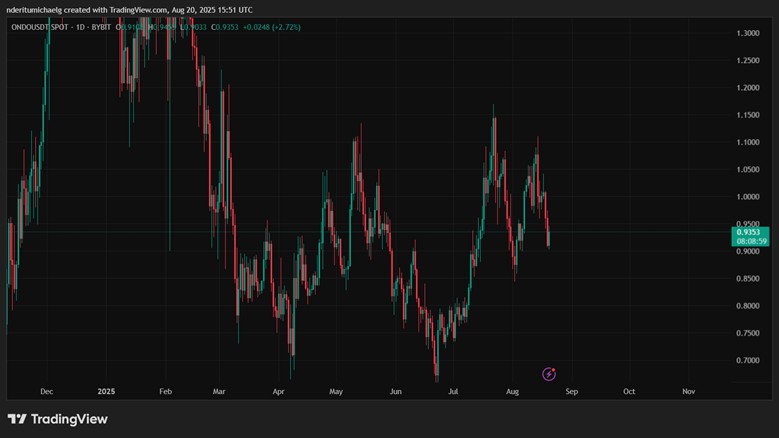Select the Dec label on time axis
Image resolution: width=779 pixels, height=438 pixels.
point(45,391)
